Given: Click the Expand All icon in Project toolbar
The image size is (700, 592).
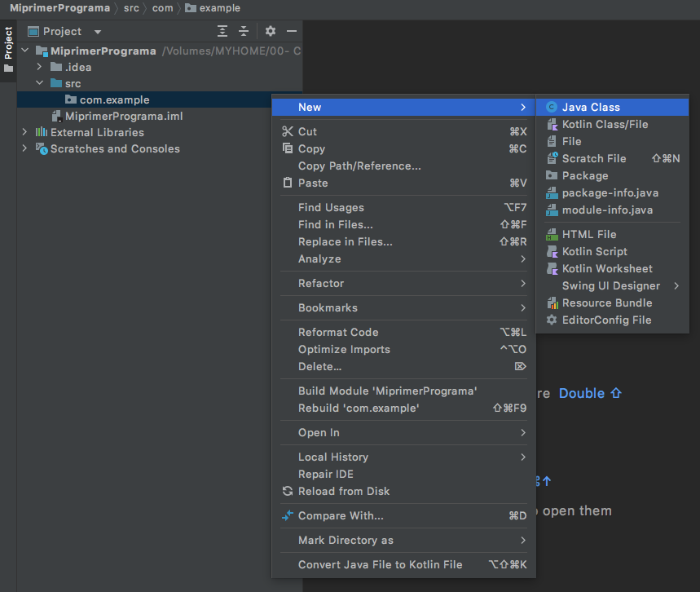Looking at the screenshot, I should point(222,31).
